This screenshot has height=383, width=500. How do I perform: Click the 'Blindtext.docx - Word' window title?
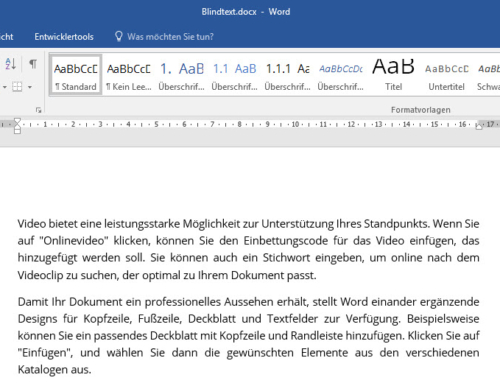[246, 12]
